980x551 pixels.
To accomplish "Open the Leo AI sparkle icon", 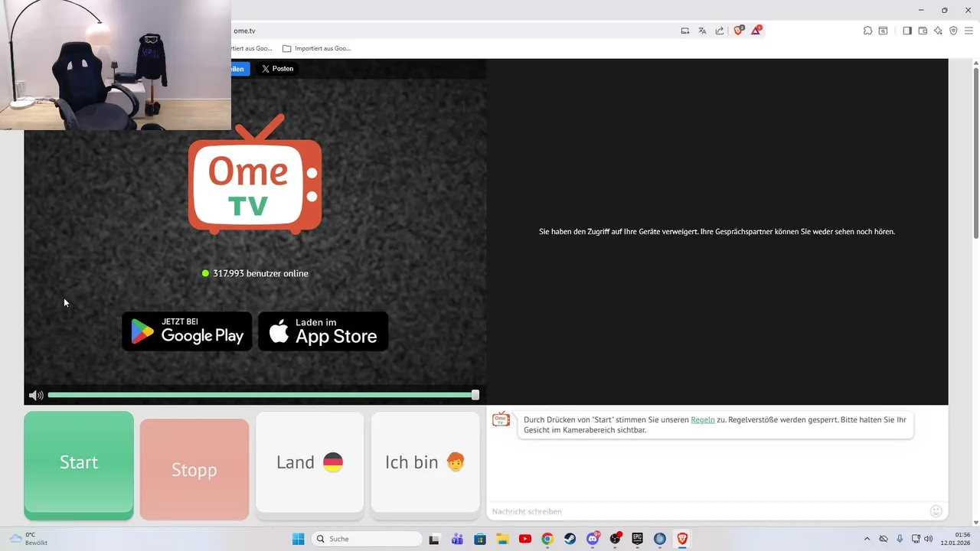I will 938,31.
